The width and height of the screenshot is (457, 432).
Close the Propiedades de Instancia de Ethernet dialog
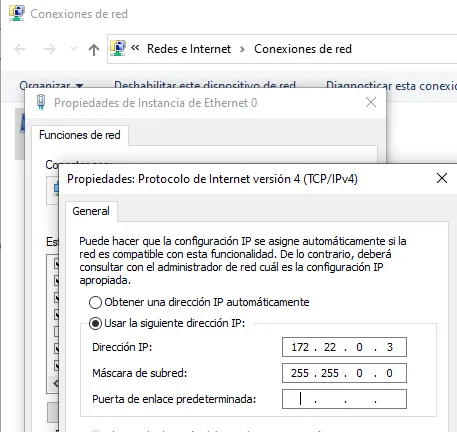tap(371, 102)
